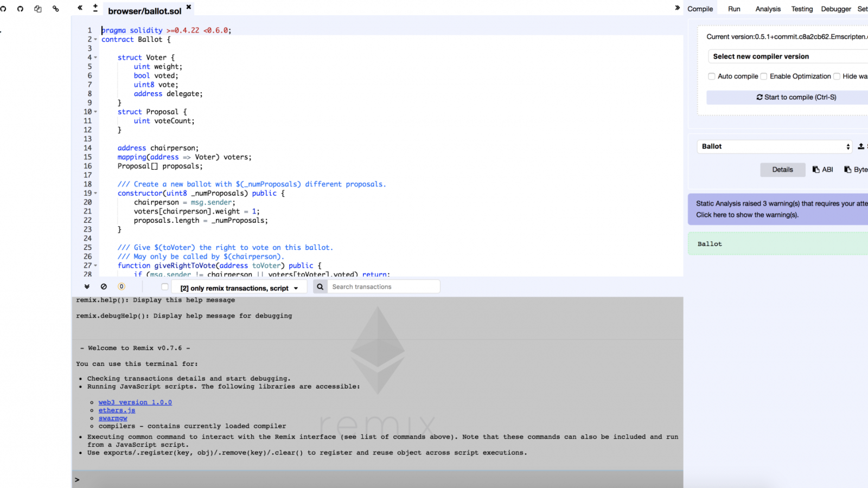Click the pending transactions counter showing 0
The height and width of the screenshot is (488, 868).
click(122, 286)
